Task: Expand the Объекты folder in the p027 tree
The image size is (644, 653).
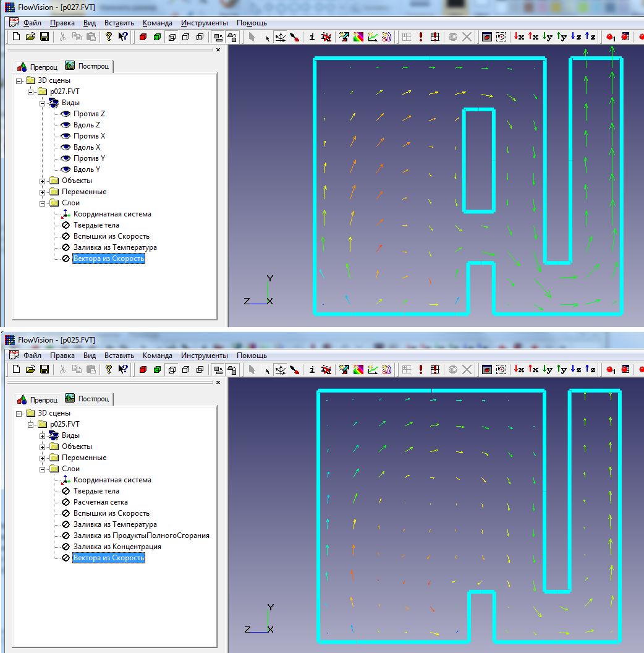Action: point(43,181)
